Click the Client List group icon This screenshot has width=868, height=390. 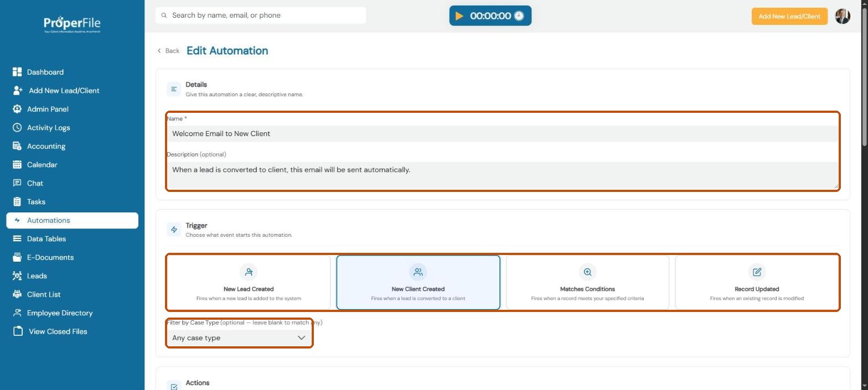pos(17,294)
